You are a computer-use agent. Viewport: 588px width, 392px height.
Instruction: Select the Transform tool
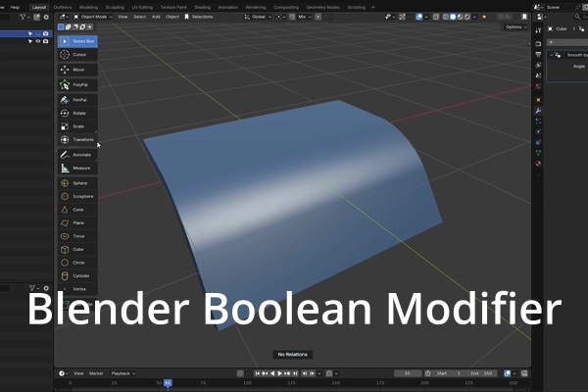[77, 139]
